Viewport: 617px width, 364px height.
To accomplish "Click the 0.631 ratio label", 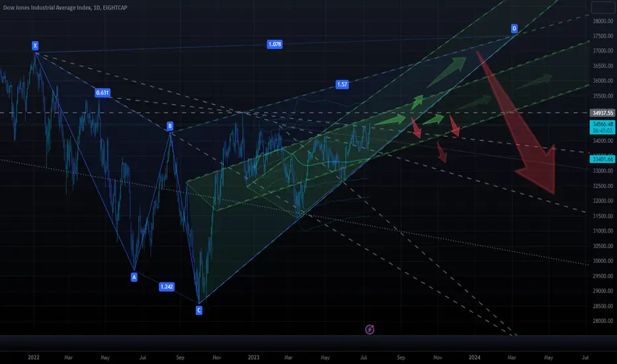I will click(x=103, y=93).
